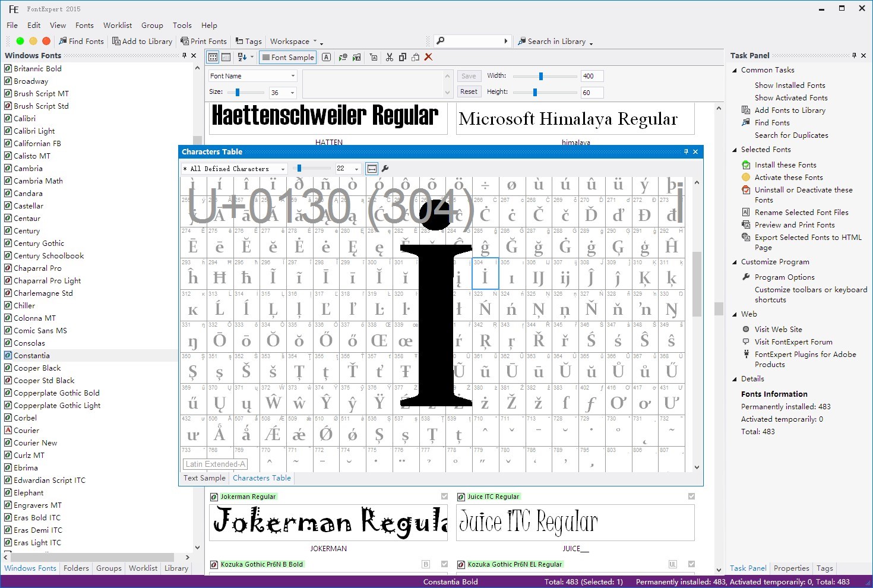Image resolution: width=873 pixels, height=588 pixels.
Task: Click the red delete X toolbar icon
Action: (428, 57)
